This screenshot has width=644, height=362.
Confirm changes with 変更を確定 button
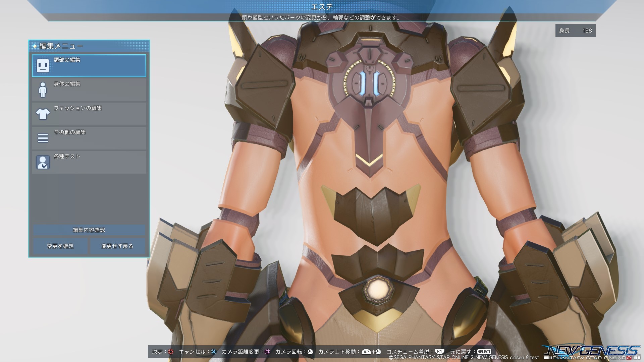[60, 246]
